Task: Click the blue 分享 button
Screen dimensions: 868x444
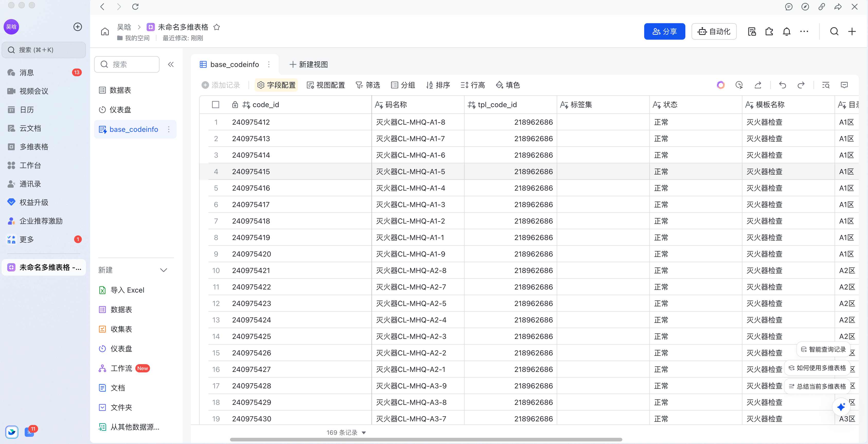Action: pos(665,31)
